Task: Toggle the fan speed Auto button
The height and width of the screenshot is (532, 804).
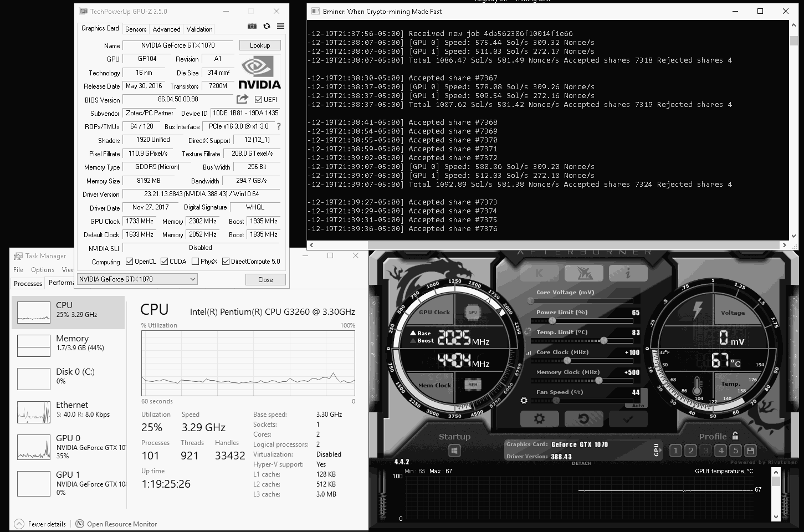Action: pyautogui.click(x=638, y=406)
